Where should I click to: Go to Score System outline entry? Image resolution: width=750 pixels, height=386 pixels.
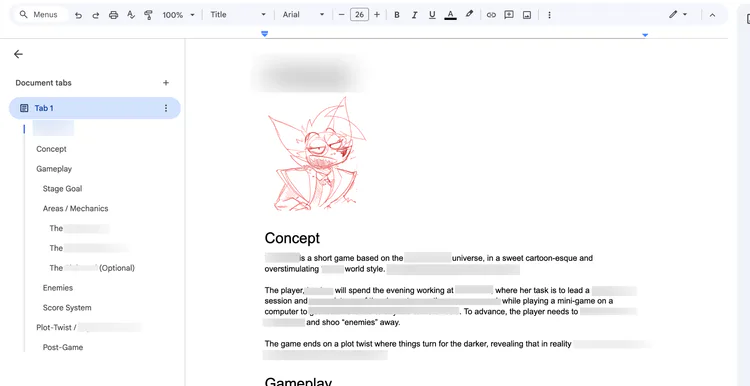pyautogui.click(x=67, y=308)
